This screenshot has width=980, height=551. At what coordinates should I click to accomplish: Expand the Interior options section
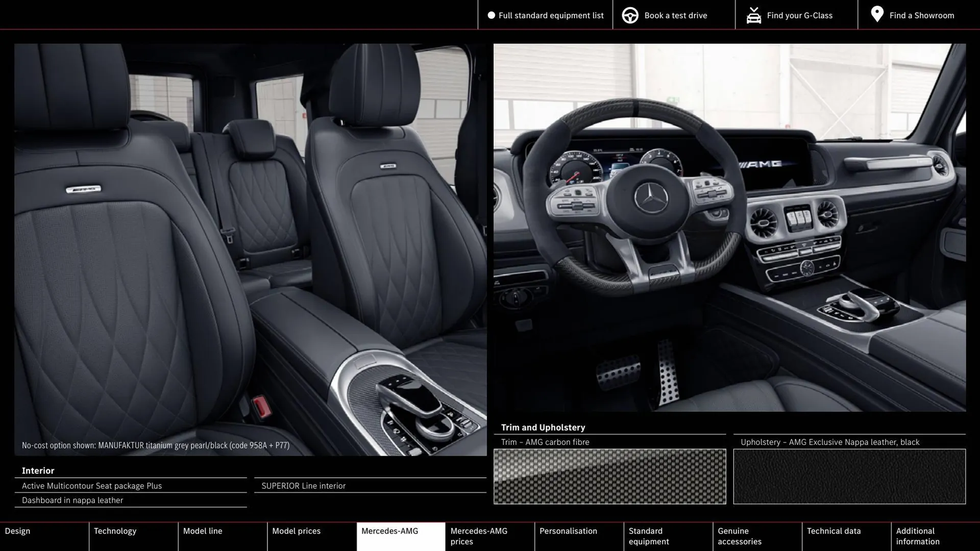pyautogui.click(x=38, y=470)
